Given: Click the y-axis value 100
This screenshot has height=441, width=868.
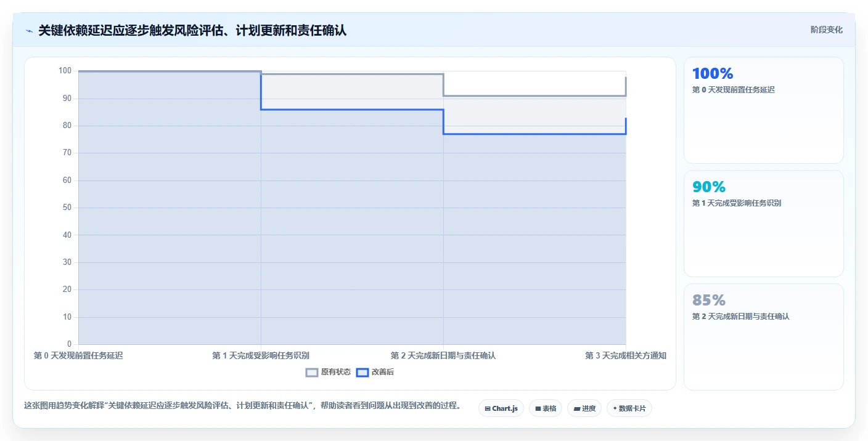Looking at the screenshot, I should tap(65, 71).
